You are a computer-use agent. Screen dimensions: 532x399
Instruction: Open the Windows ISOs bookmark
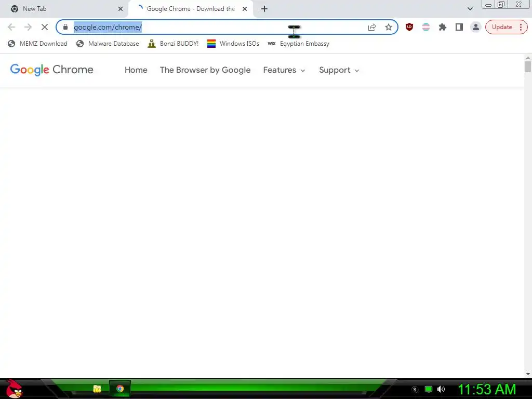233,44
